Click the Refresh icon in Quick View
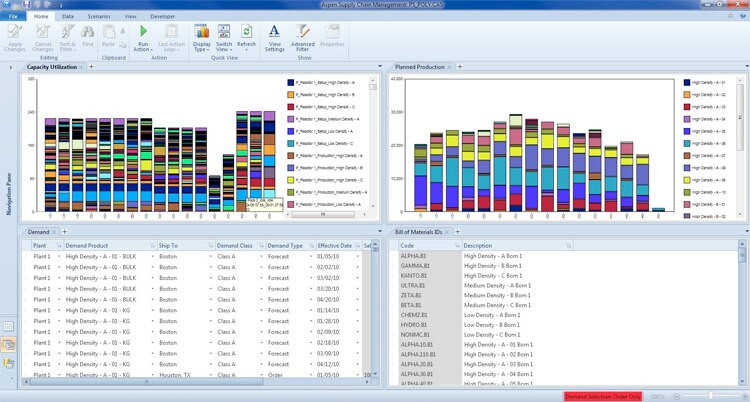The image size is (750, 402). (x=246, y=32)
